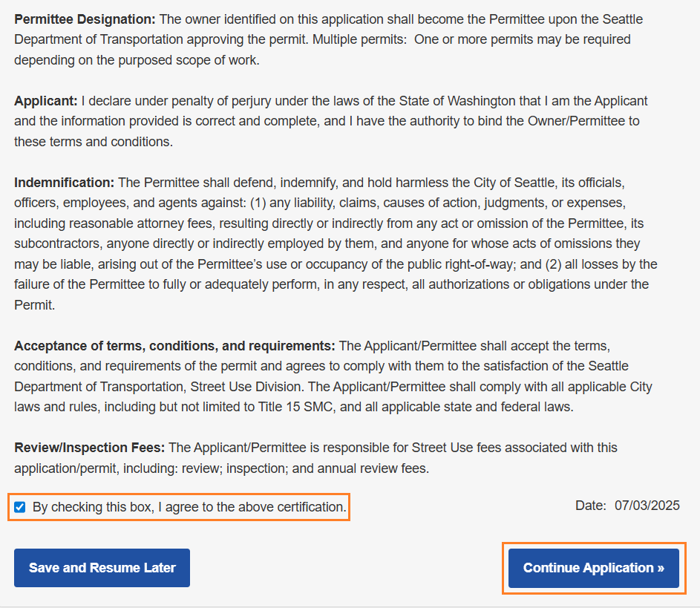The height and width of the screenshot is (608, 700).
Task: Click the "Date:" label
Action: [x=591, y=506]
